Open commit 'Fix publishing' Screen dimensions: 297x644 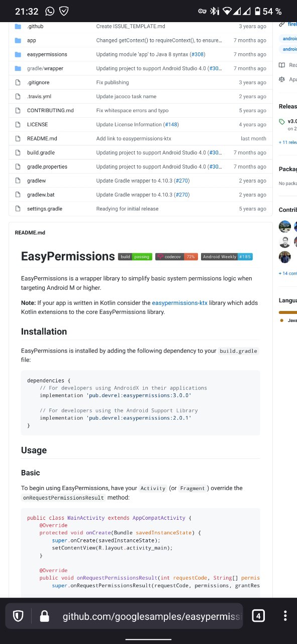113,83
